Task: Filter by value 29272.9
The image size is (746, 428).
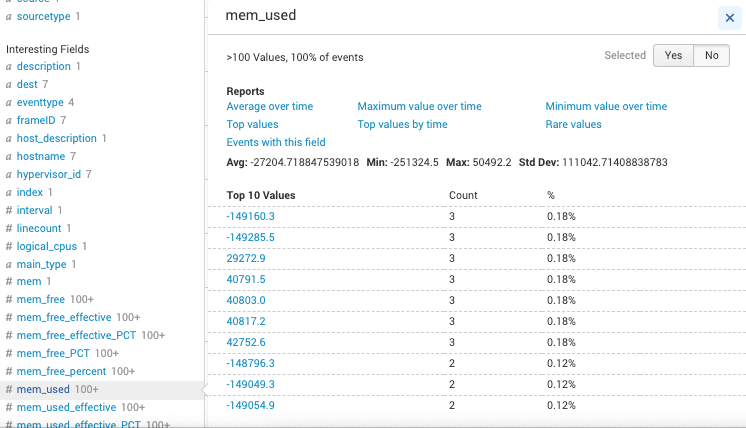Action: point(246,258)
